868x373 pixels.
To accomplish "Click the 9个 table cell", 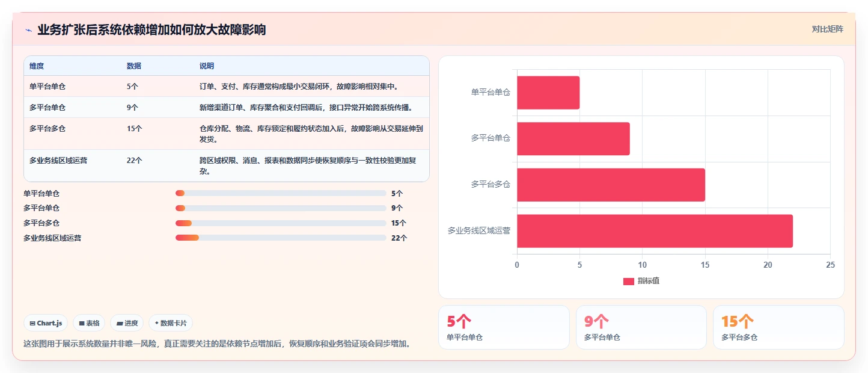I will 133,108.
